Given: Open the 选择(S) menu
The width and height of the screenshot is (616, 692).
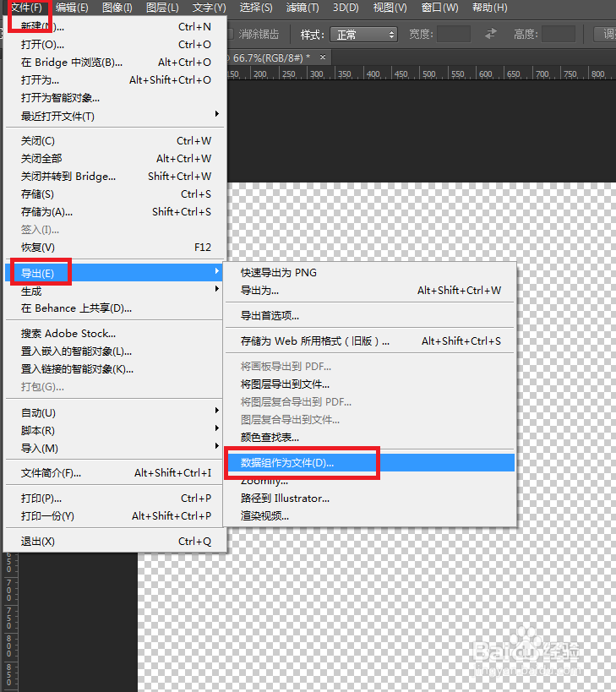Looking at the screenshot, I should tap(256, 8).
